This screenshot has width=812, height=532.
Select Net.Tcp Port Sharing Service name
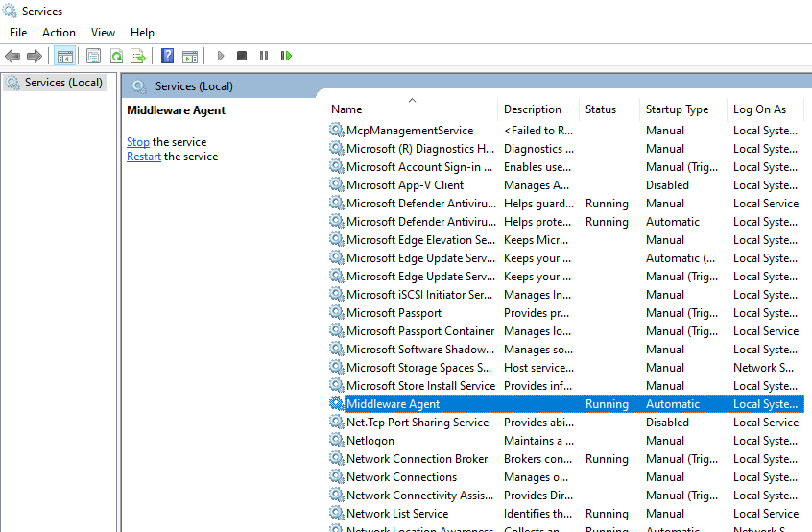pyautogui.click(x=418, y=423)
